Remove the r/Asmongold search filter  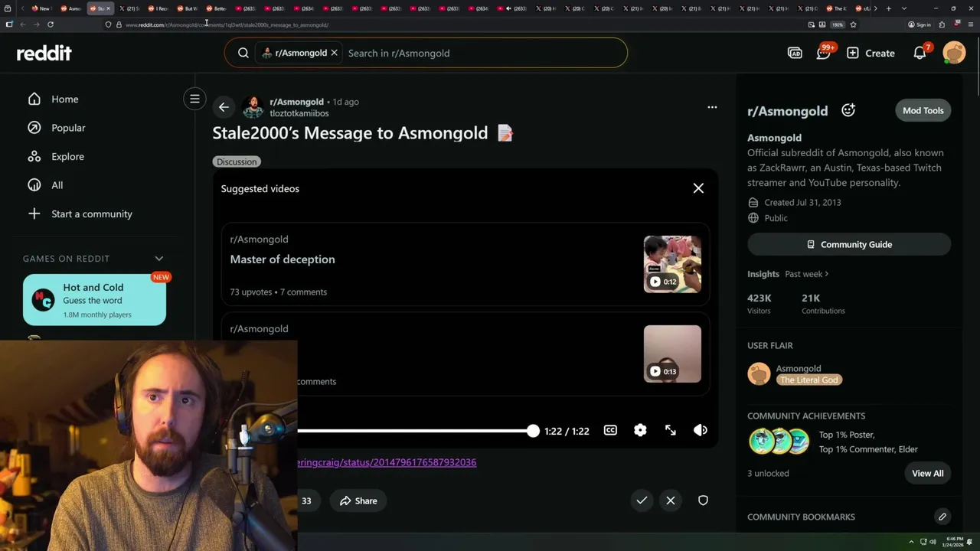tap(334, 53)
